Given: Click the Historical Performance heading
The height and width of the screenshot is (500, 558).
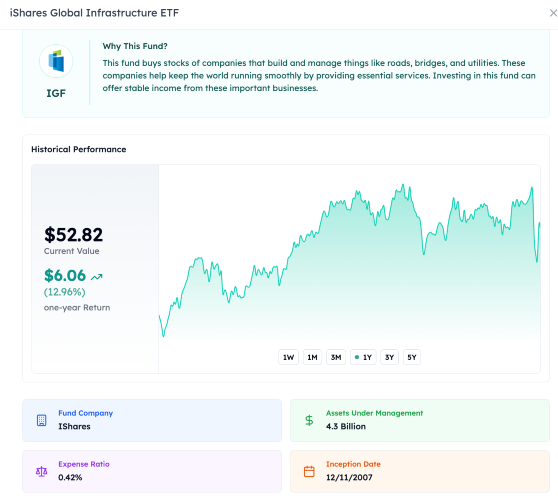Looking at the screenshot, I should (79, 149).
